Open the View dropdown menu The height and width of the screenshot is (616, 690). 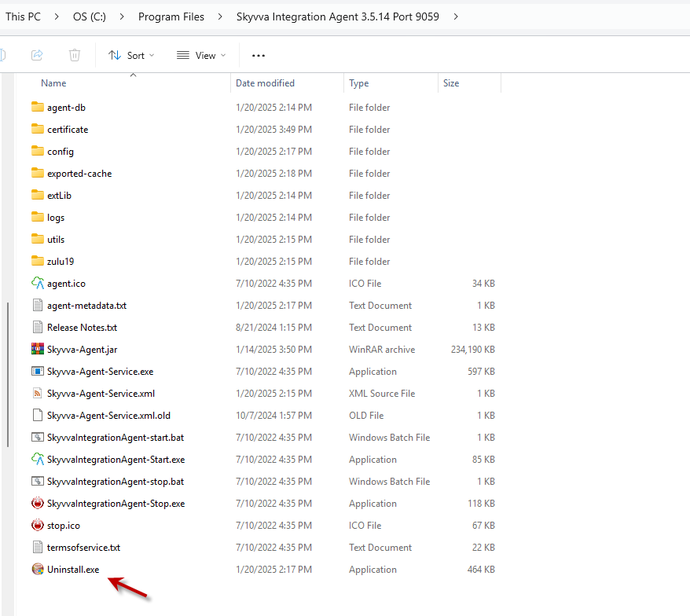(201, 55)
